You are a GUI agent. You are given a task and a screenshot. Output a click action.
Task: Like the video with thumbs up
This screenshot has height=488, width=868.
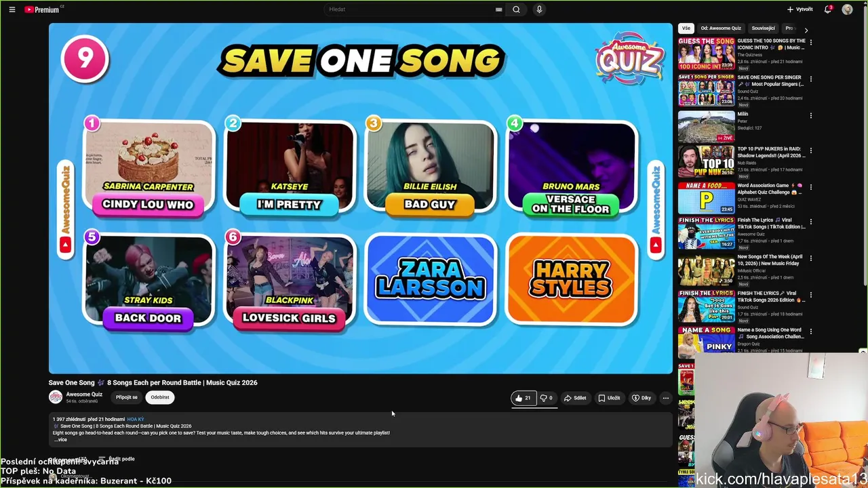pyautogui.click(x=522, y=398)
